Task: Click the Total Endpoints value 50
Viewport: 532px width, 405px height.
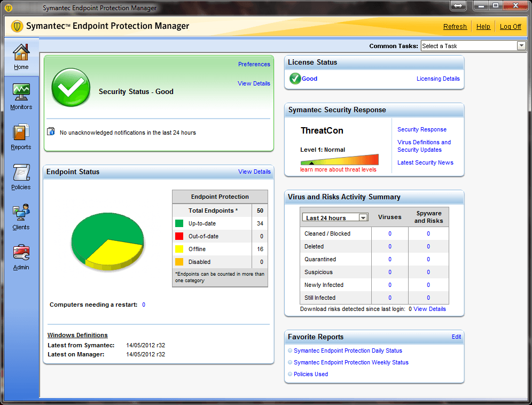Action: (x=260, y=211)
